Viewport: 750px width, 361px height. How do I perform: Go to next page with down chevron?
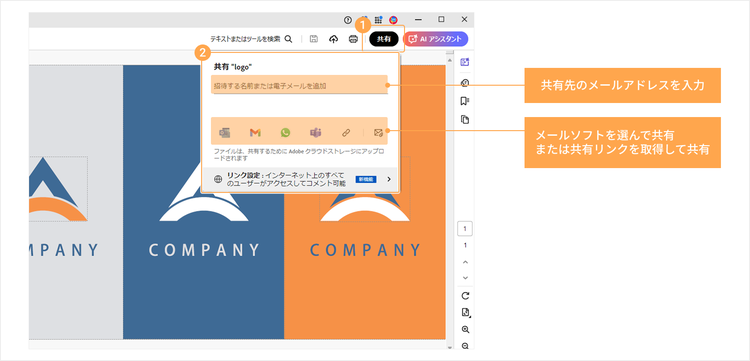tap(465, 278)
